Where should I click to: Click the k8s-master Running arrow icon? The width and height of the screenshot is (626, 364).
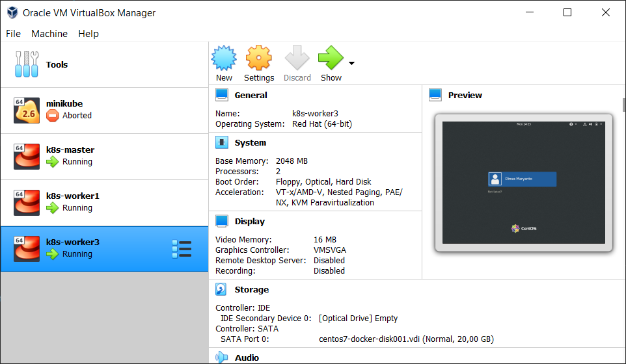[x=52, y=162]
